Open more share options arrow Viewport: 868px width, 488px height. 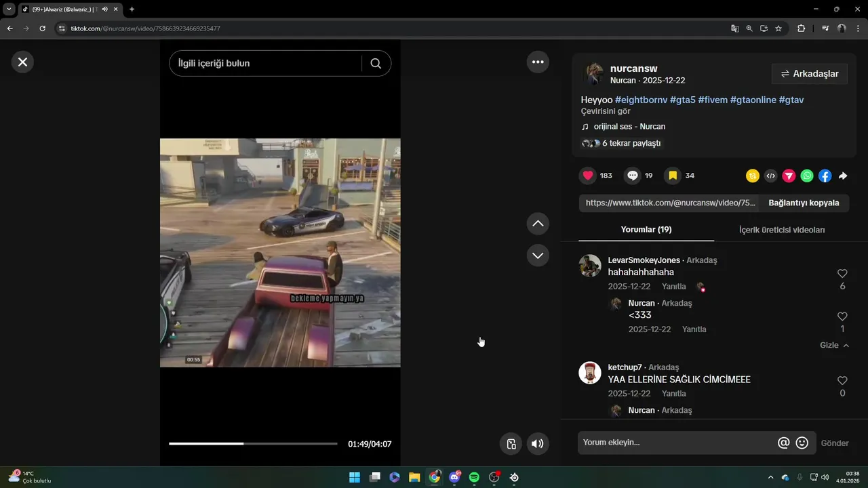tap(843, 176)
